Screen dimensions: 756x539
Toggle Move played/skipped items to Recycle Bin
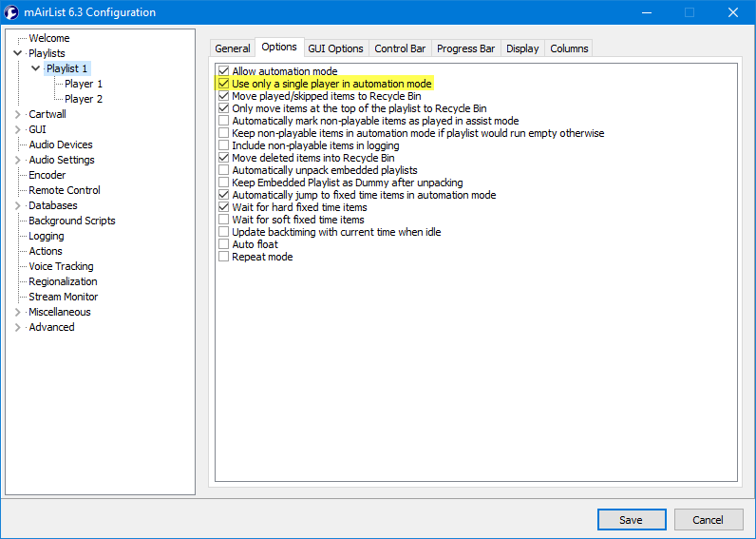223,96
